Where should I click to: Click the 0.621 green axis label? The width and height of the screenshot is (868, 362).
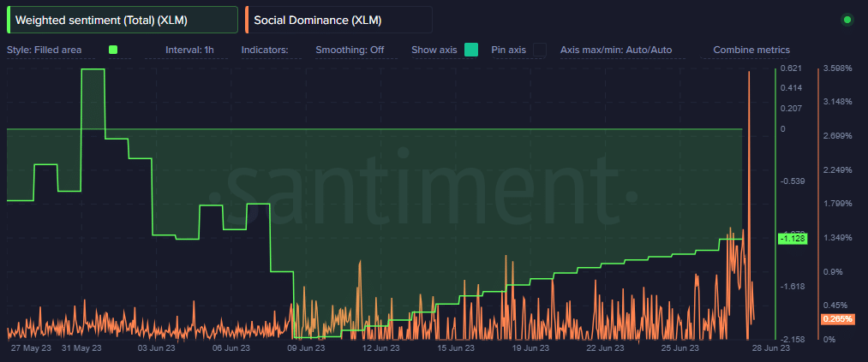click(791, 68)
